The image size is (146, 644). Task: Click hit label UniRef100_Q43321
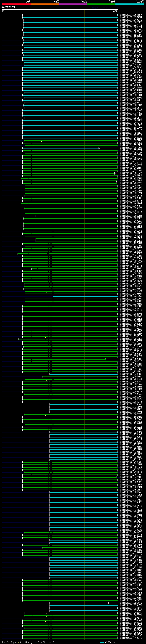(x=131, y=138)
